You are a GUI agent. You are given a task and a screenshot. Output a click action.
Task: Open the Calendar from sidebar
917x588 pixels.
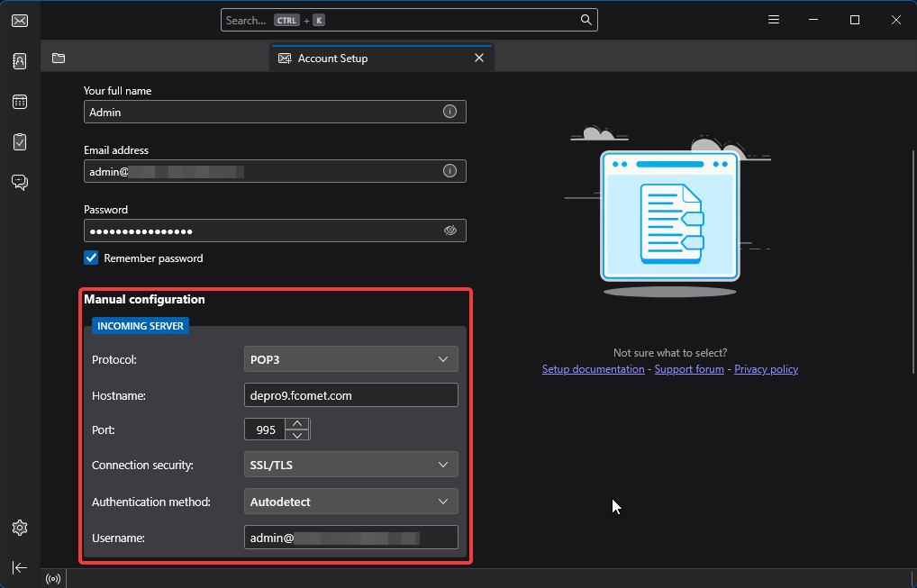20,102
